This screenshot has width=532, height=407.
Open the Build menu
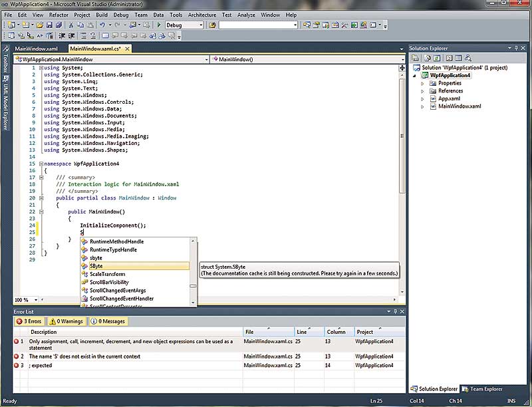102,15
